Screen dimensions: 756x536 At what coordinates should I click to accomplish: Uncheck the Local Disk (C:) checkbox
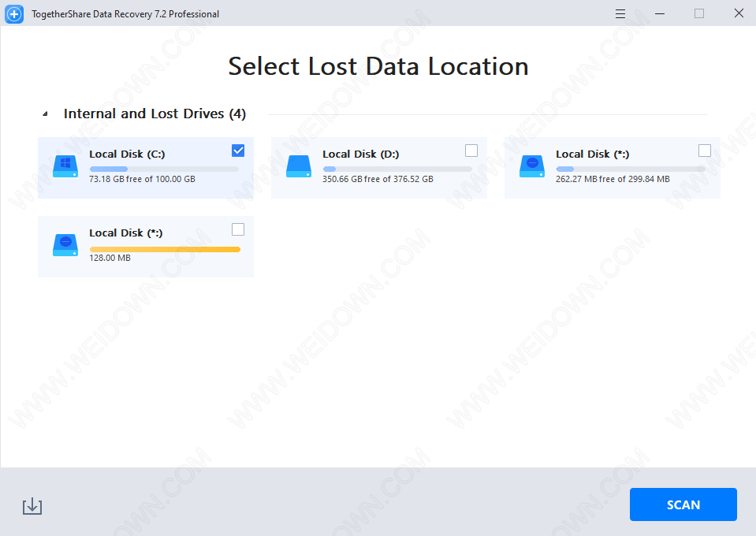pyautogui.click(x=238, y=151)
